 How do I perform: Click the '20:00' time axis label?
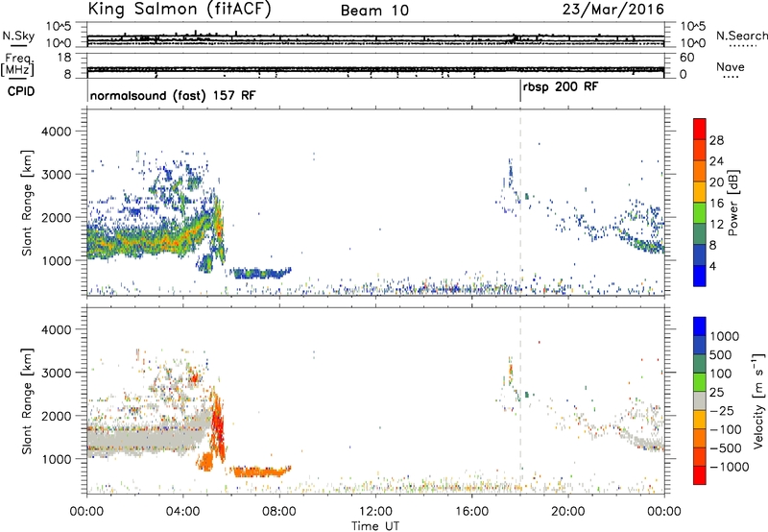pos(568,512)
